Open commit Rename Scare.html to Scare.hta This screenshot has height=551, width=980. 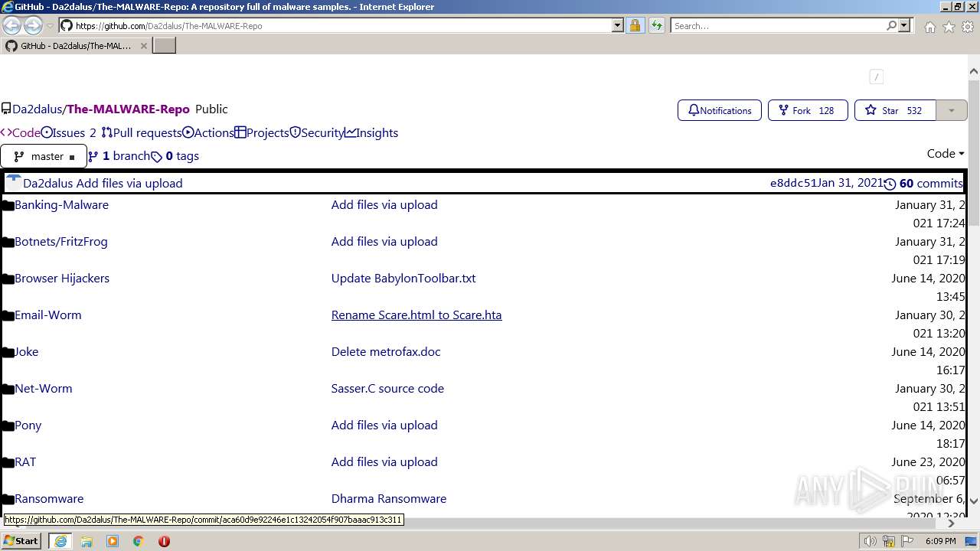pos(416,315)
